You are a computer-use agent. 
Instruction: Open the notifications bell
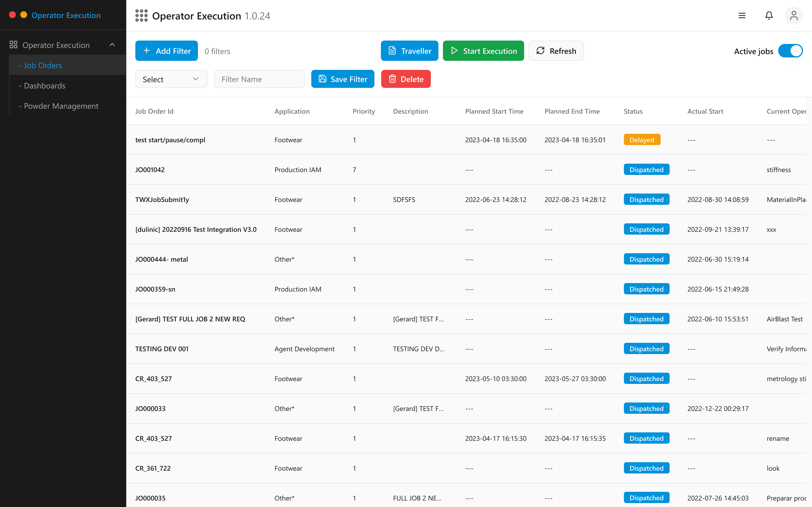769,16
